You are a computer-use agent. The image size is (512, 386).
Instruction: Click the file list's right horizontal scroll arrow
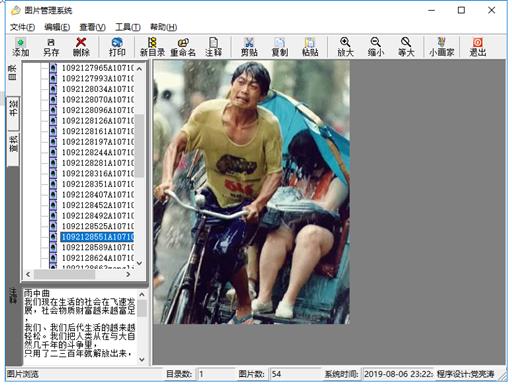128,274
